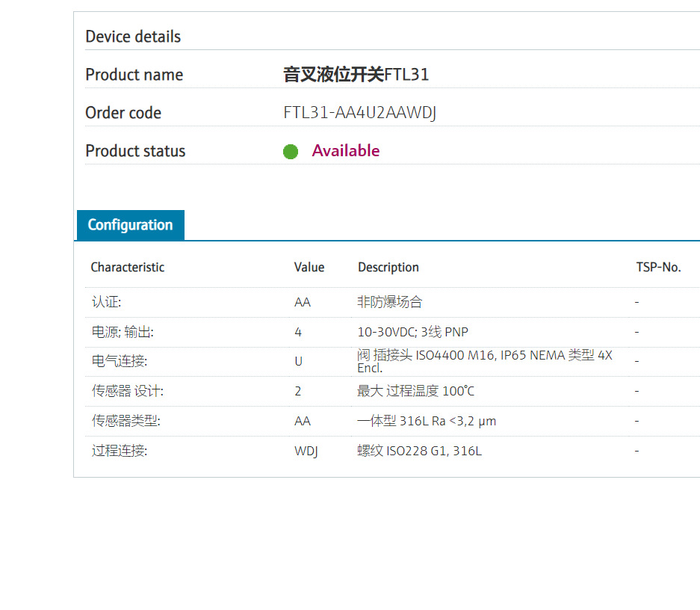Click the Characteristic column header
Viewport: 700px width, 610px height.
(127, 268)
